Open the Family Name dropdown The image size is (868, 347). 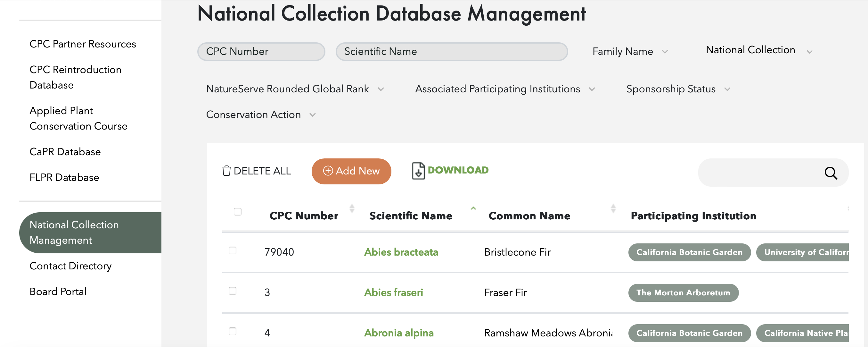[630, 52]
